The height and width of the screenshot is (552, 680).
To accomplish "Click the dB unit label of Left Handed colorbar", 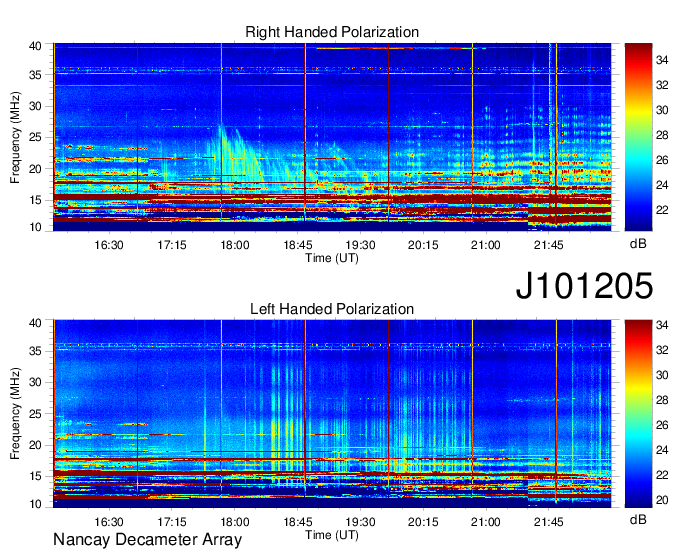I will tap(638, 519).
